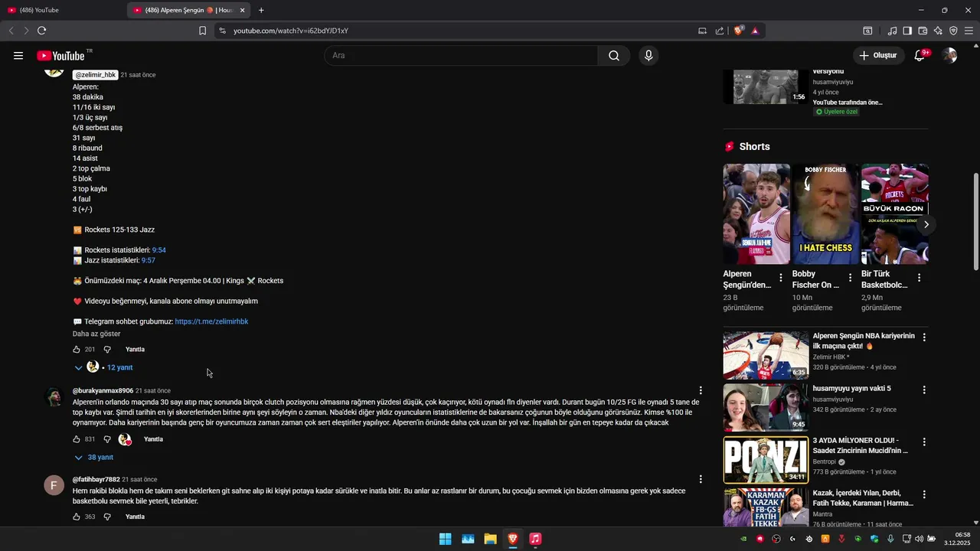980x551 pixels.
Task: Dislike the @zelimir_hbk comment
Action: (x=107, y=349)
